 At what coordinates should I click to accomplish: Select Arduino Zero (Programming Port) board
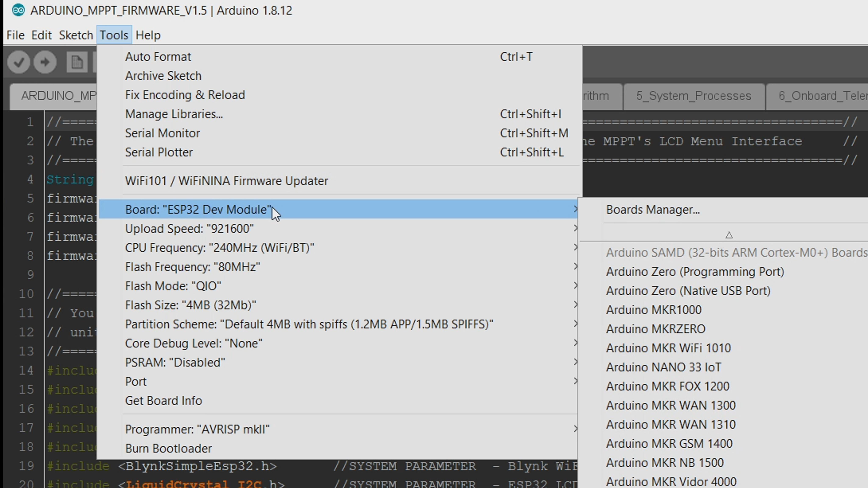pyautogui.click(x=724, y=272)
